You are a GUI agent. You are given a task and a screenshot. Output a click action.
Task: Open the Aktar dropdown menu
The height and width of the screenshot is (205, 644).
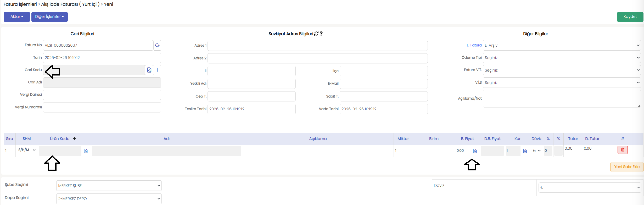pos(17,17)
